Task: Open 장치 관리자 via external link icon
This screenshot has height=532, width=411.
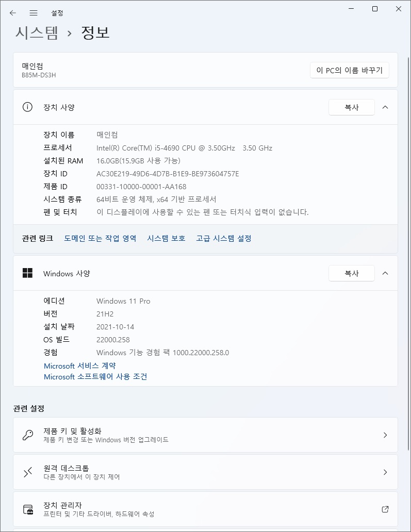Action: [x=385, y=509]
